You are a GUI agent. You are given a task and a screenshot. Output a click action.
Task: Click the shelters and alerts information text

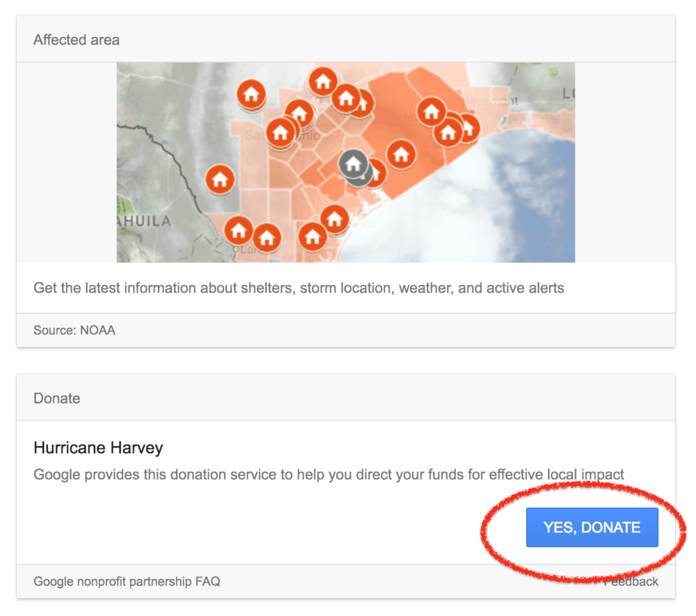pyautogui.click(x=299, y=287)
